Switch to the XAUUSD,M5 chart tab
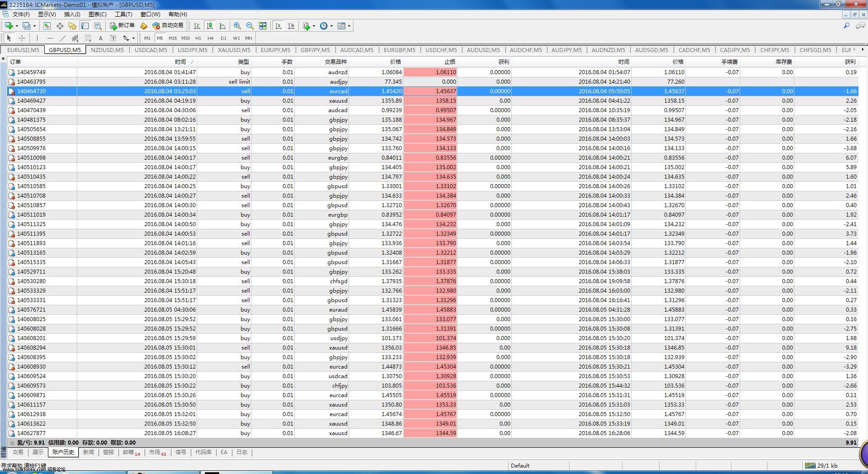This screenshot has height=474, width=868. tap(234, 50)
